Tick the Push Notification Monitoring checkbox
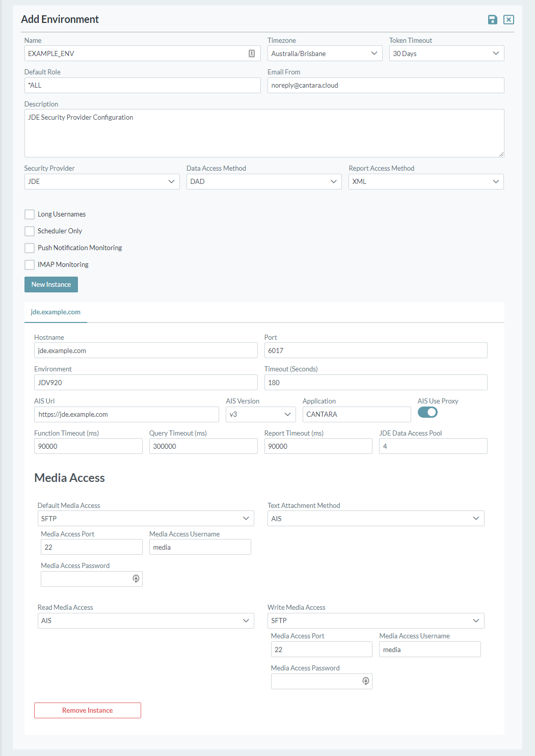This screenshot has height=756, width=535. pyautogui.click(x=30, y=248)
